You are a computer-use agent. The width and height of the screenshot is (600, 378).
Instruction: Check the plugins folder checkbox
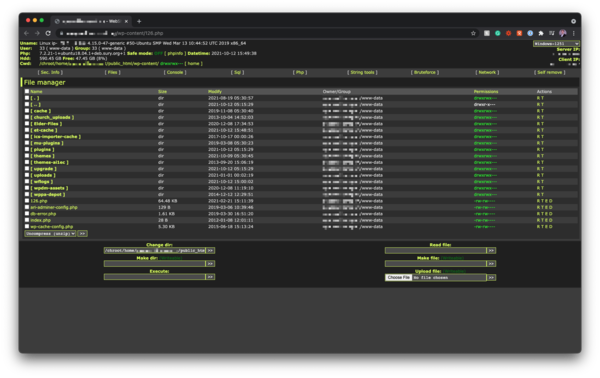click(x=27, y=149)
